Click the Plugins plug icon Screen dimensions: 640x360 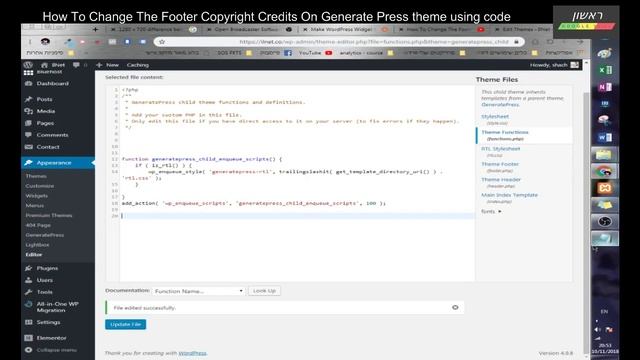point(28,268)
